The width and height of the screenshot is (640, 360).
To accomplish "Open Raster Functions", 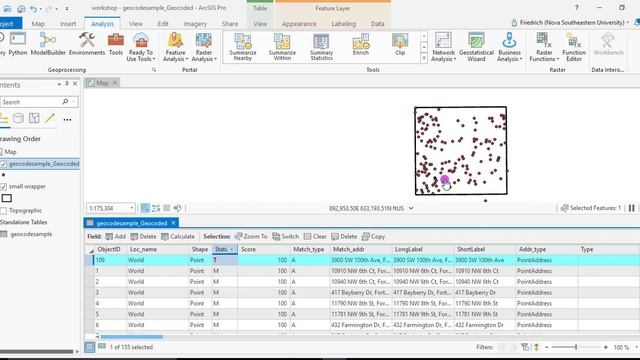I will click(x=544, y=47).
